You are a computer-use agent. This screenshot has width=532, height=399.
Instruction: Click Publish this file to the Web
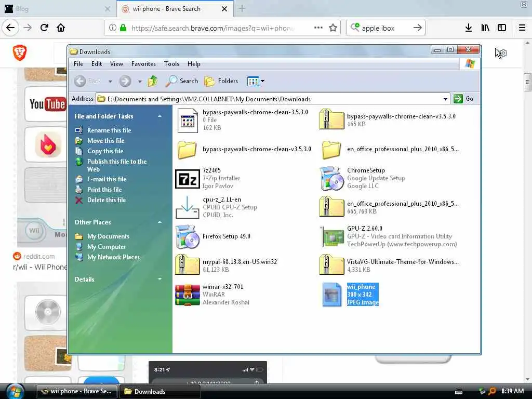point(117,166)
